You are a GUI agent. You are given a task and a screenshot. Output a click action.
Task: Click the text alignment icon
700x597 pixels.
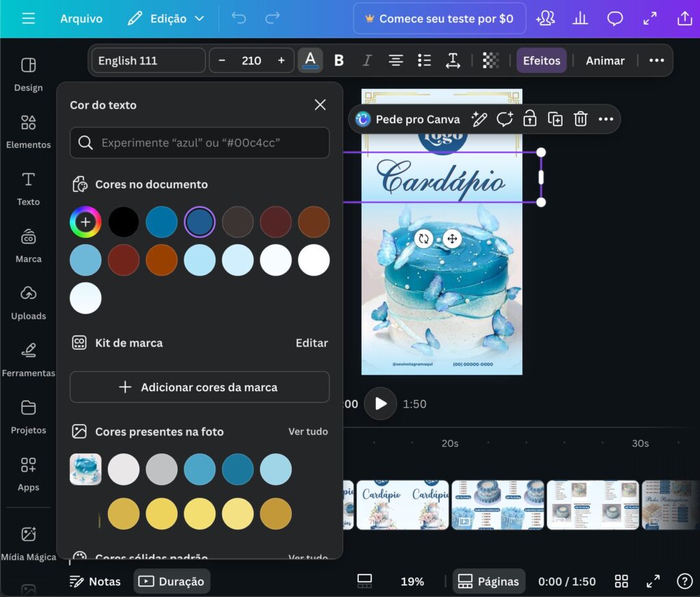(395, 60)
